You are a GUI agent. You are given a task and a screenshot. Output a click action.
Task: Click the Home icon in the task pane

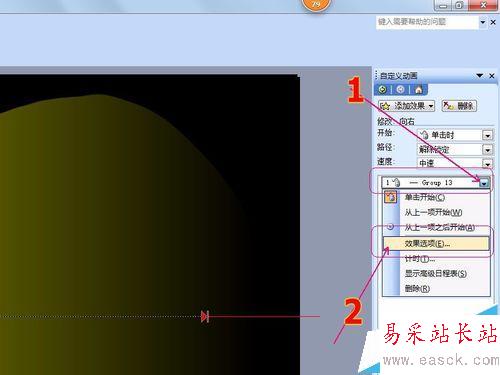pyautogui.click(x=418, y=89)
